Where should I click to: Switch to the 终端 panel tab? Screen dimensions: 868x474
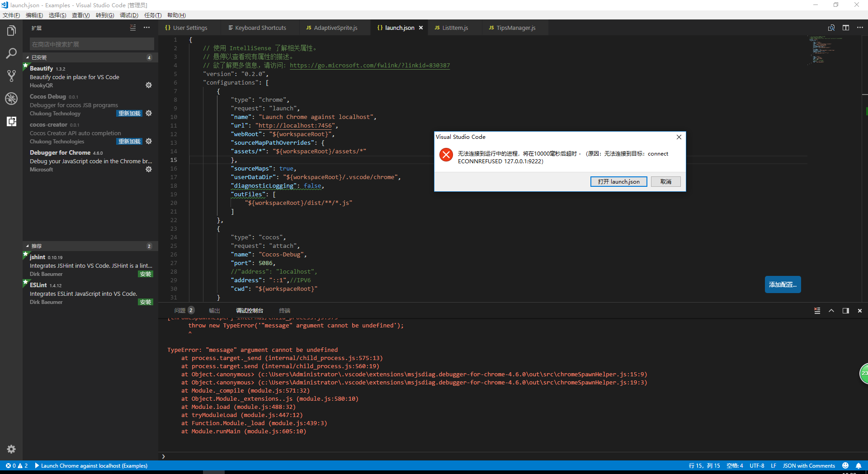pyautogui.click(x=284, y=311)
